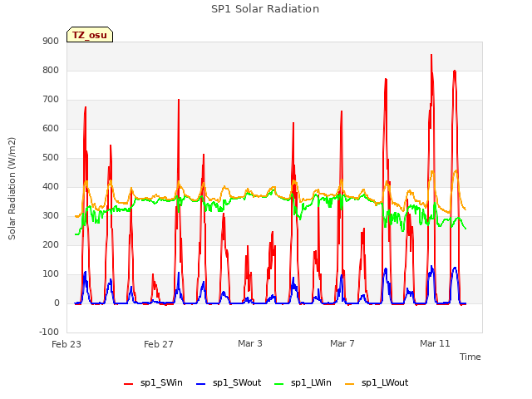The image size is (532, 399).
Task: Click the y-axis label Solar Radiation (W/m2)
Action: (12, 189)
